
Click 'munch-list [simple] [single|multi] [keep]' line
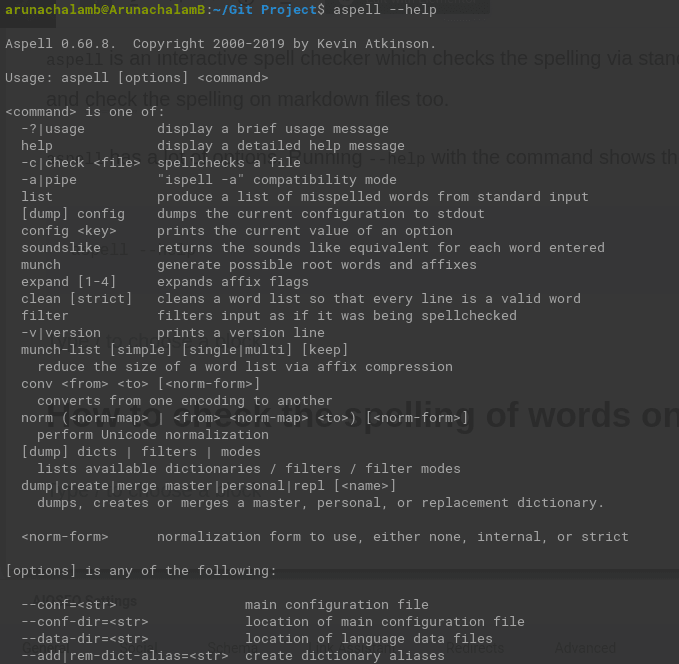pyautogui.click(x=184, y=350)
